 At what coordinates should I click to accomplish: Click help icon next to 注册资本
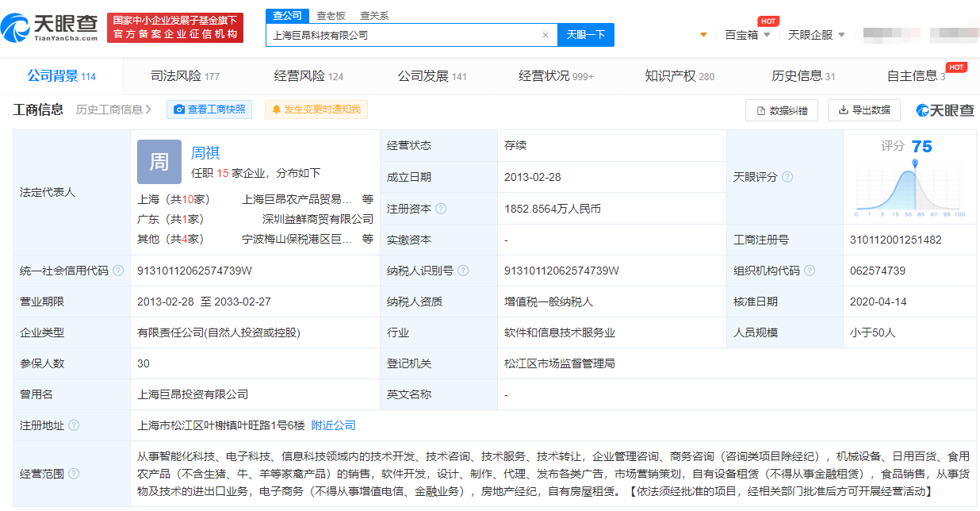tap(441, 209)
